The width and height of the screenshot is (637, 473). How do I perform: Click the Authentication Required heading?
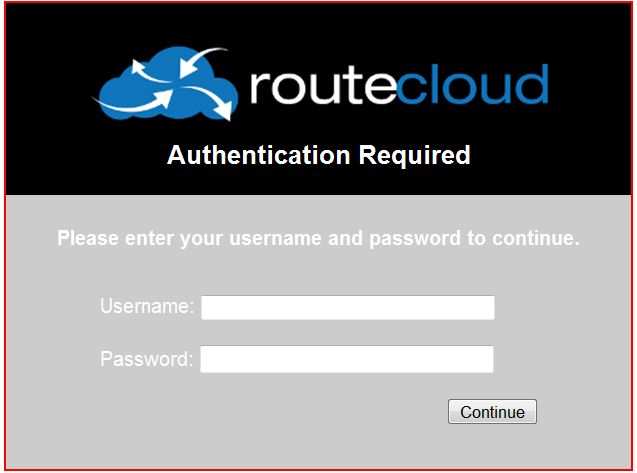[319, 155]
